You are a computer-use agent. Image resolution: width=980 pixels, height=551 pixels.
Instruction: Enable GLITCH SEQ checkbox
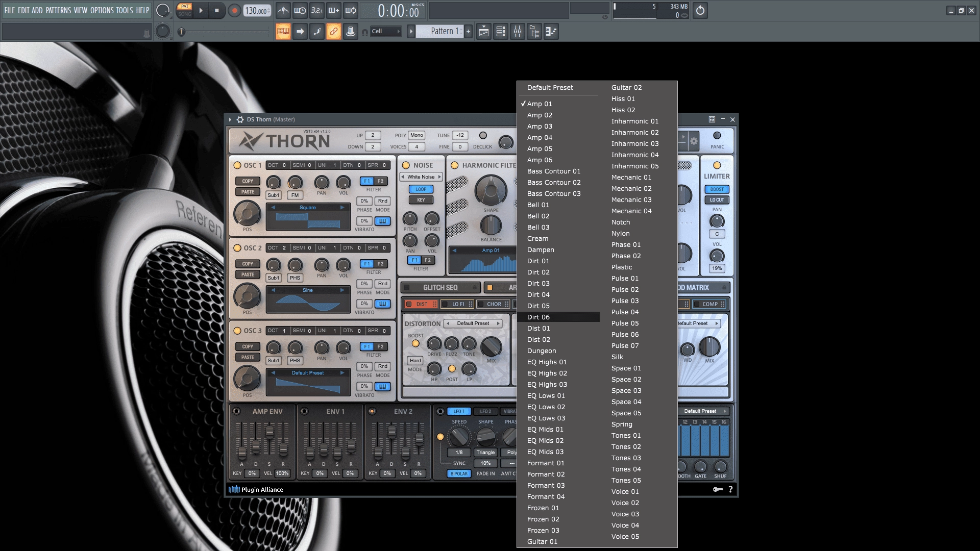click(407, 288)
